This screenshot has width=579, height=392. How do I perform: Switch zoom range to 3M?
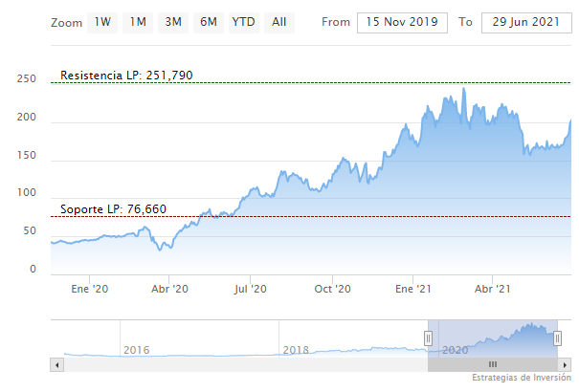(x=173, y=21)
